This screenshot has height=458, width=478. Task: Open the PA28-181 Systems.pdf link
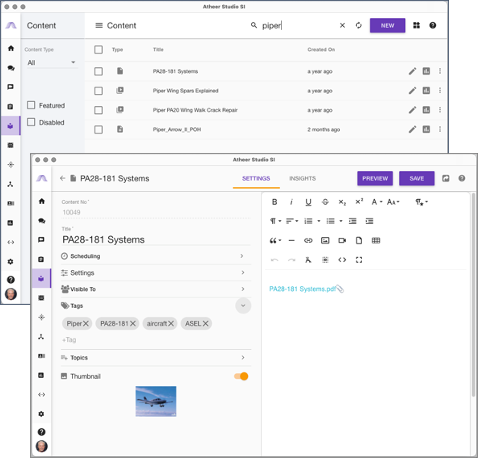[302, 289]
